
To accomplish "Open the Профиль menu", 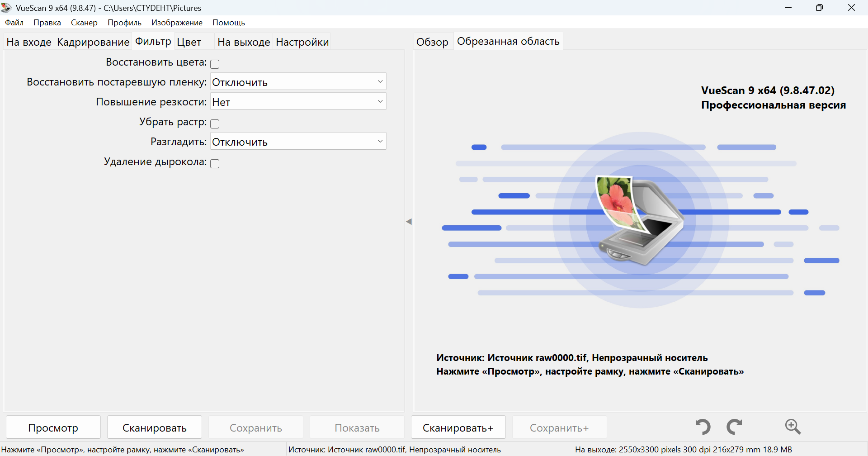I will pos(124,23).
